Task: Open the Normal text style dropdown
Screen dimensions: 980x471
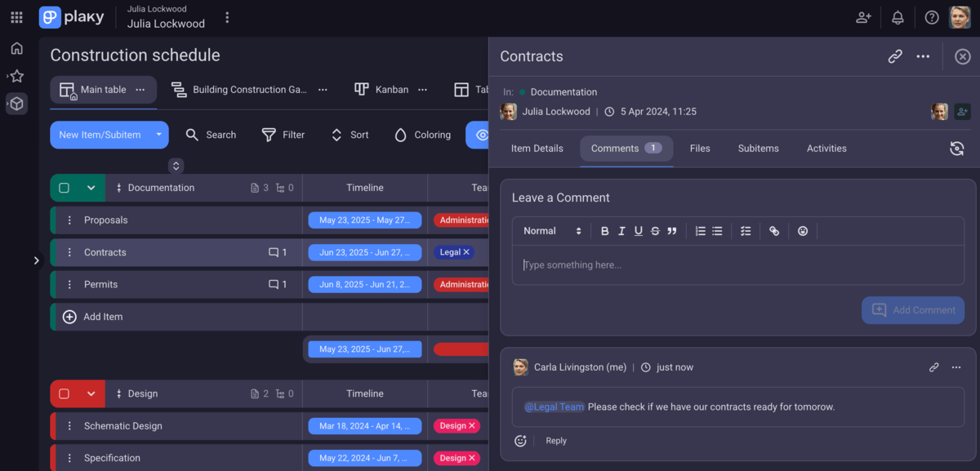Action: pyautogui.click(x=552, y=231)
